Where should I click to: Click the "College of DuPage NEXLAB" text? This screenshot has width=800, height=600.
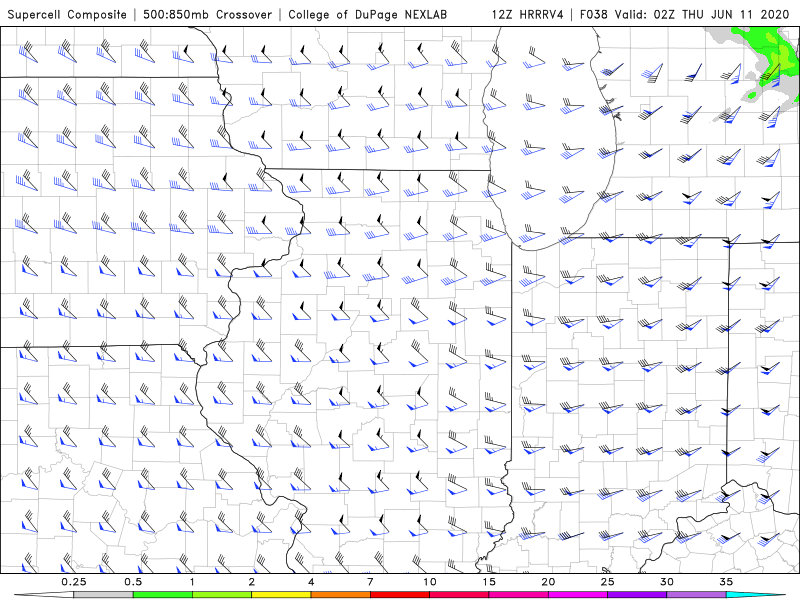click(x=367, y=14)
